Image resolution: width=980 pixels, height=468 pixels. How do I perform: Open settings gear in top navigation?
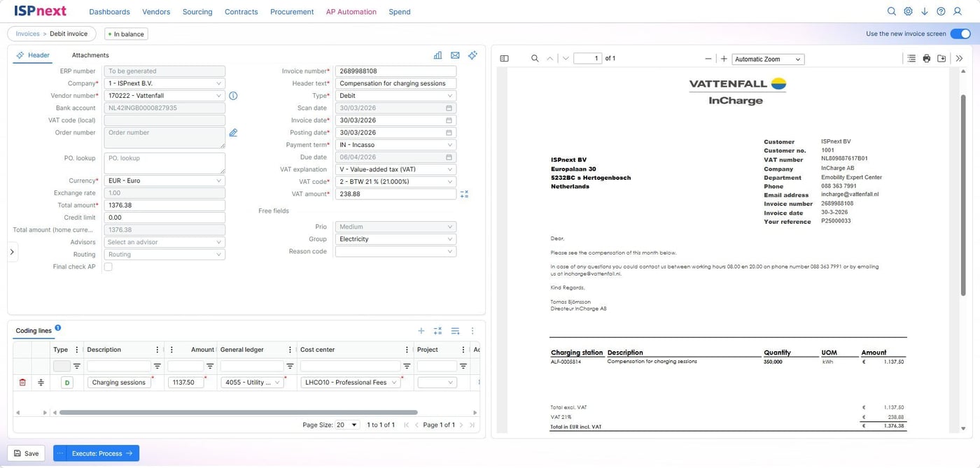tap(908, 11)
